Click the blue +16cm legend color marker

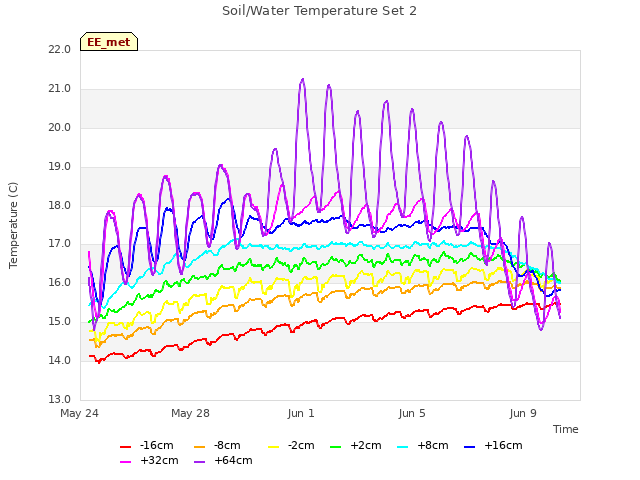click(x=469, y=447)
